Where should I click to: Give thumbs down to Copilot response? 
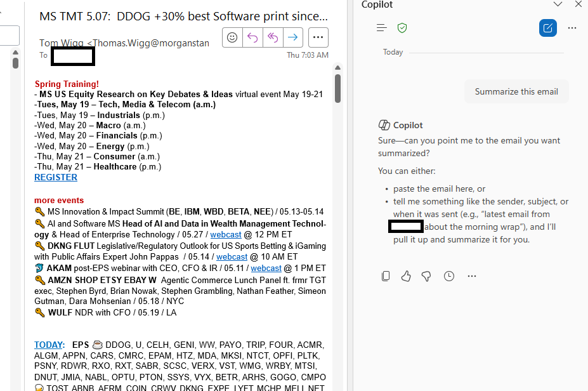tap(426, 276)
